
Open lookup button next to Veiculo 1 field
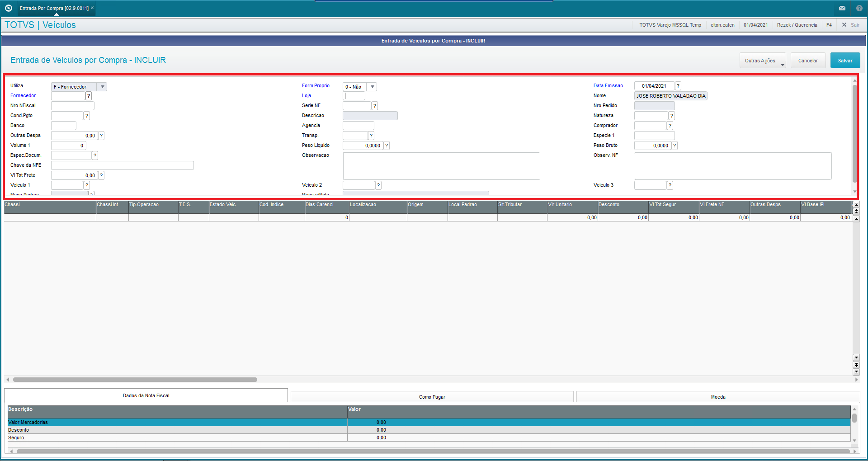tap(87, 185)
